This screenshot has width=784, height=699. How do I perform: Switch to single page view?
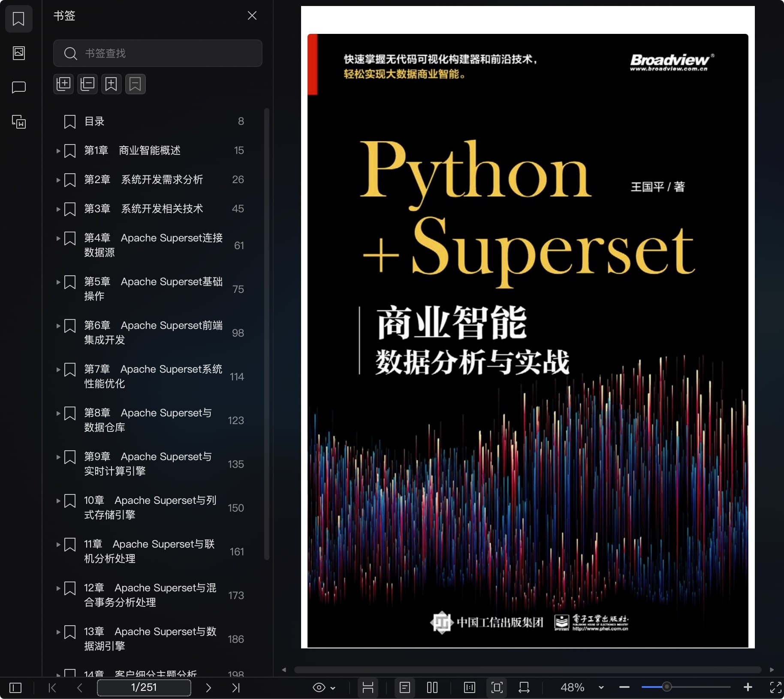(405, 687)
